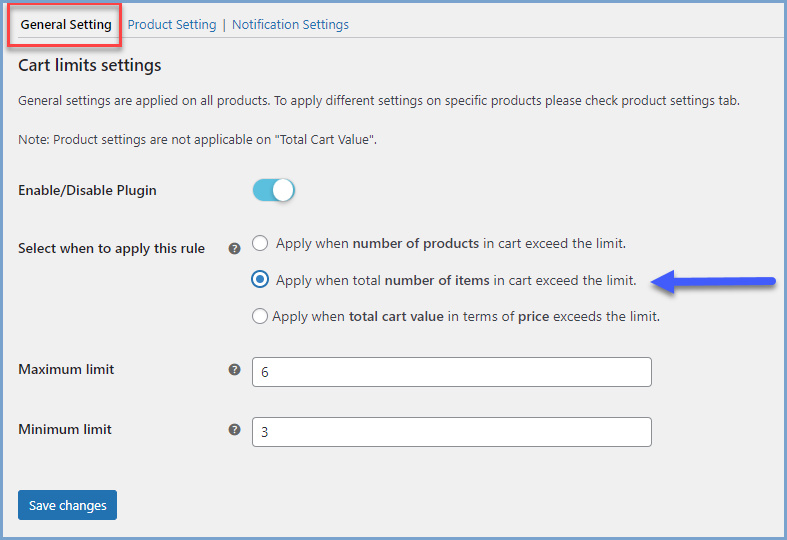This screenshot has height=540, width=787.
Task: Select total cart value radio option
Action: click(260, 316)
